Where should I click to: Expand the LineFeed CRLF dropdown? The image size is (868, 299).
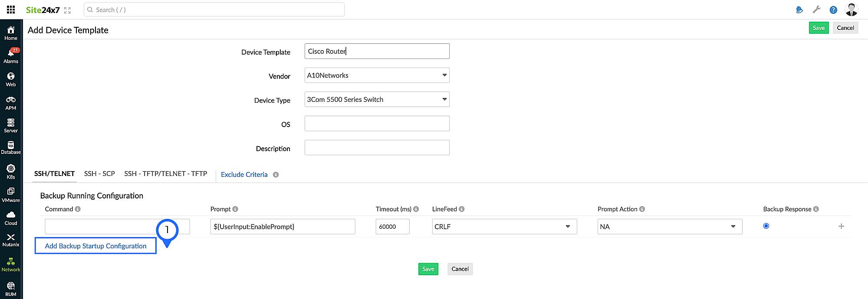tap(504, 227)
